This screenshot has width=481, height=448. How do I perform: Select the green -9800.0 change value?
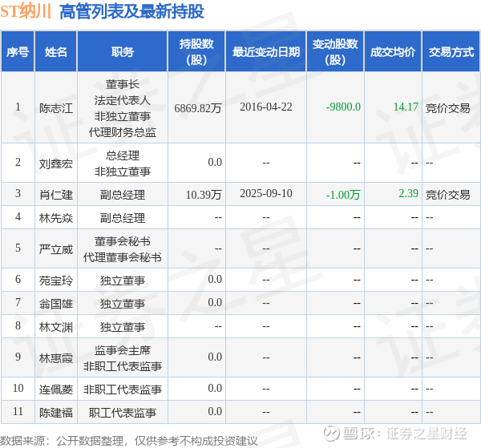coord(343,107)
